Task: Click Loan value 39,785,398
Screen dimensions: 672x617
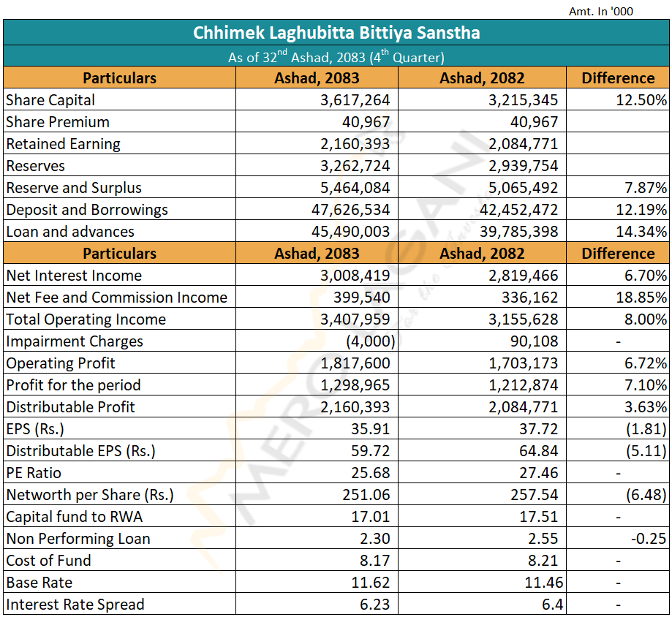Action: [519, 231]
